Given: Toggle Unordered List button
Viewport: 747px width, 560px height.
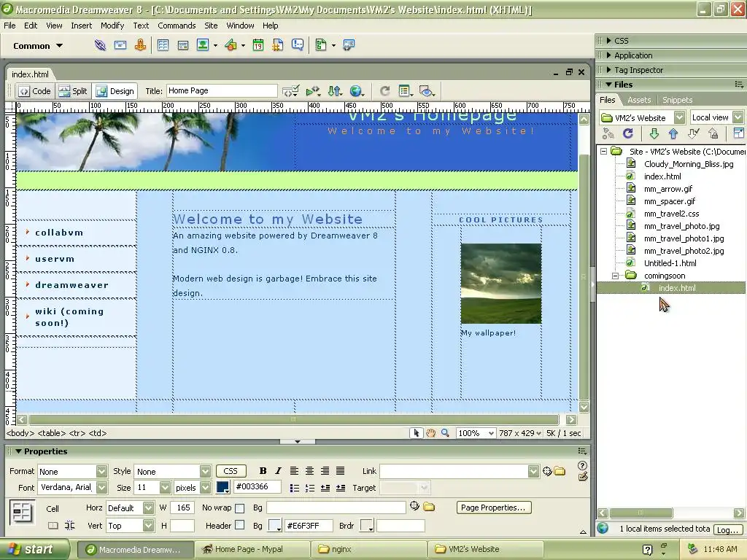Looking at the screenshot, I should (x=295, y=488).
